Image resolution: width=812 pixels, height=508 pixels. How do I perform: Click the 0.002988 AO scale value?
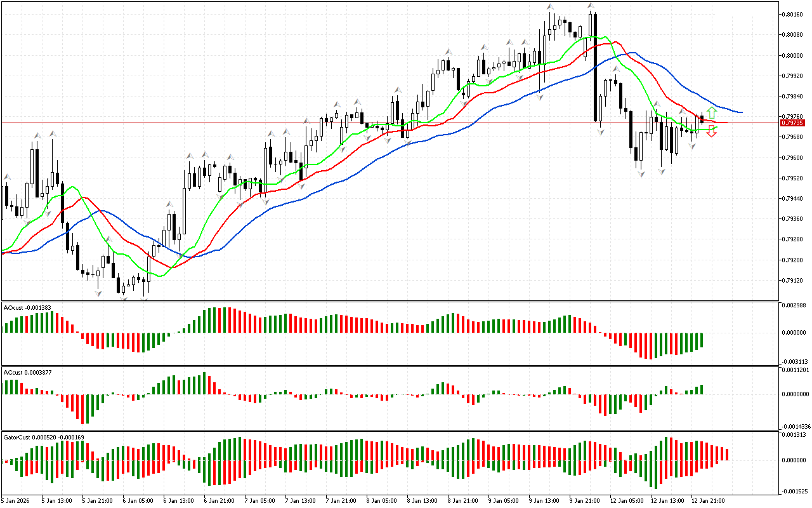coord(793,305)
